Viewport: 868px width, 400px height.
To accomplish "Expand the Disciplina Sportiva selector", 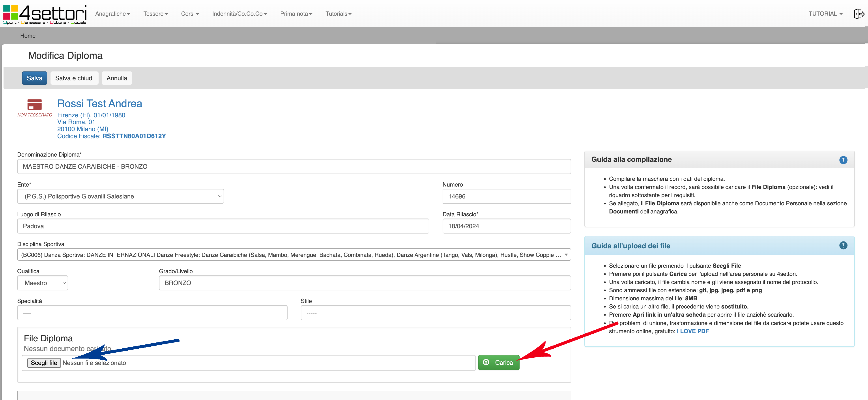I will point(294,255).
